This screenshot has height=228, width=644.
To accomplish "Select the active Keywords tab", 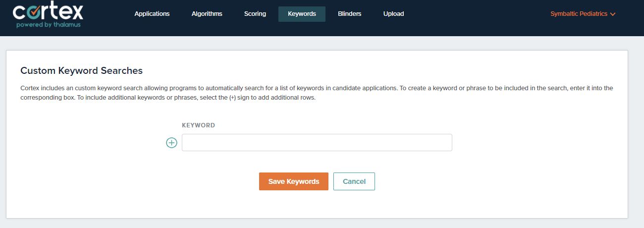I will click(x=302, y=14).
